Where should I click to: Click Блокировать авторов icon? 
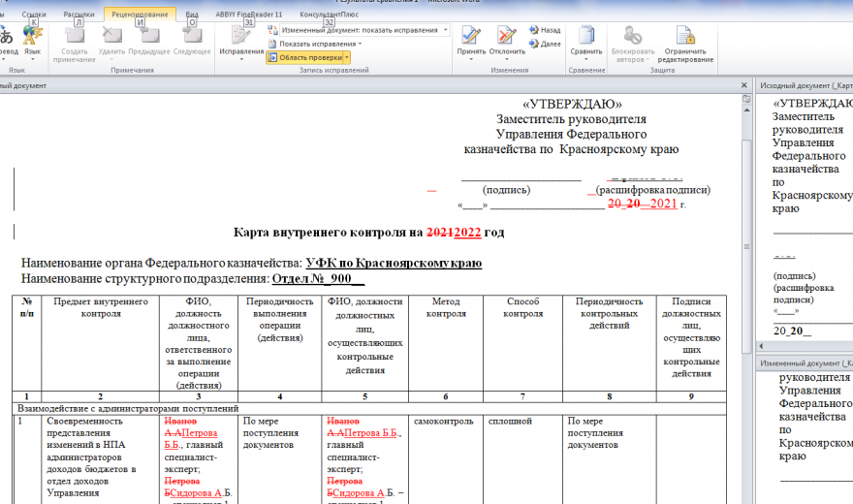633,35
